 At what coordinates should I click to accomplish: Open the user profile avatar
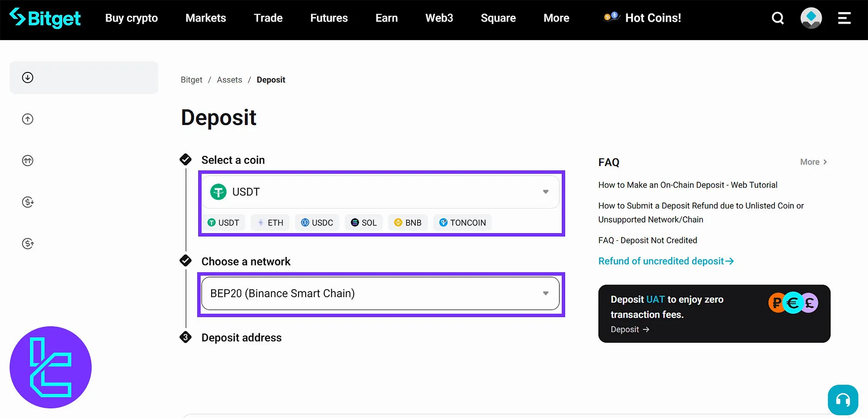pyautogui.click(x=811, y=18)
